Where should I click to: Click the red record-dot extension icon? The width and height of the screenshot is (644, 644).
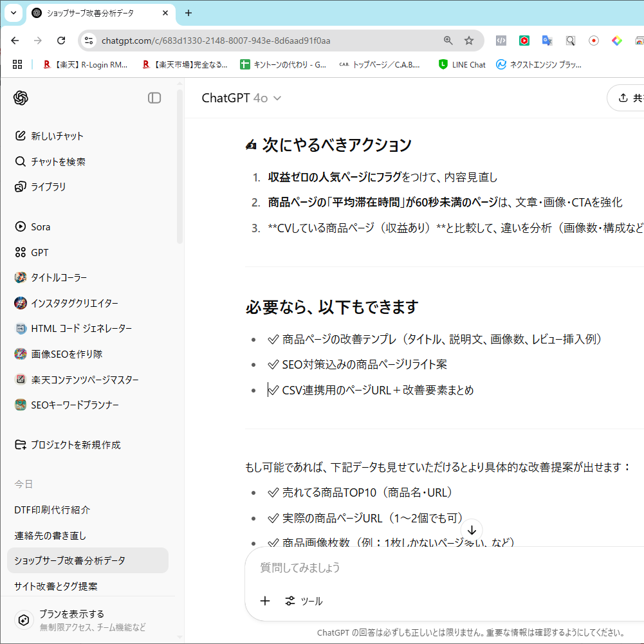tap(593, 41)
